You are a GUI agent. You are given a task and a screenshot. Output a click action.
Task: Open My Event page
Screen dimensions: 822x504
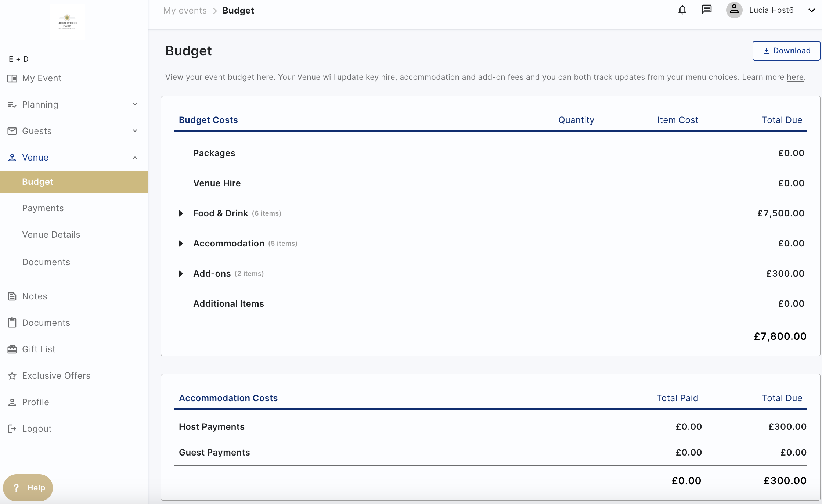(x=41, y=78)
